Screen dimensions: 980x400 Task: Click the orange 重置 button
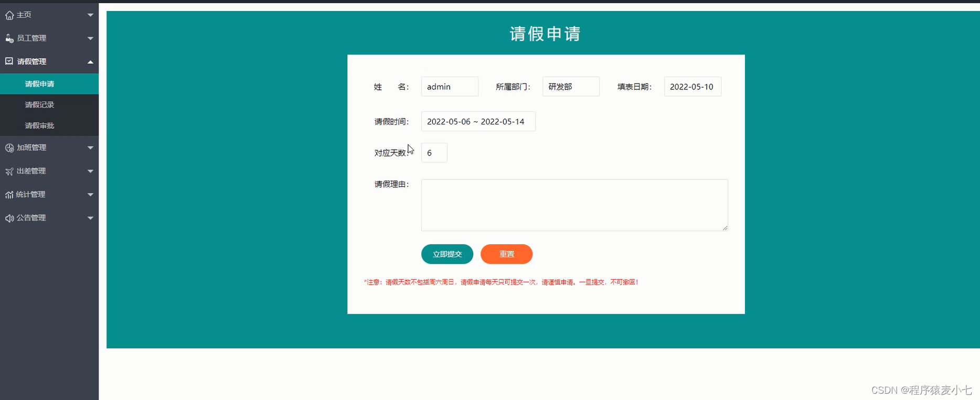coord(506,254)
